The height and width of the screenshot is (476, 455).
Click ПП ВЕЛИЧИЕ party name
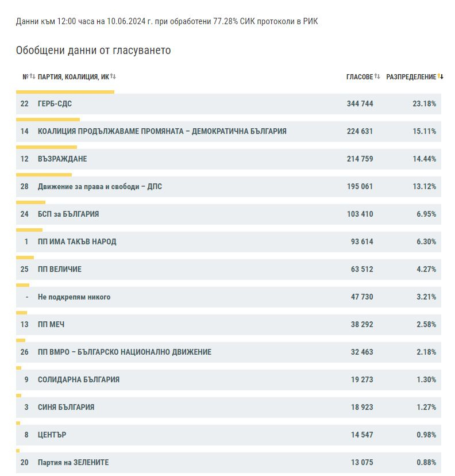tap(59, 269)
